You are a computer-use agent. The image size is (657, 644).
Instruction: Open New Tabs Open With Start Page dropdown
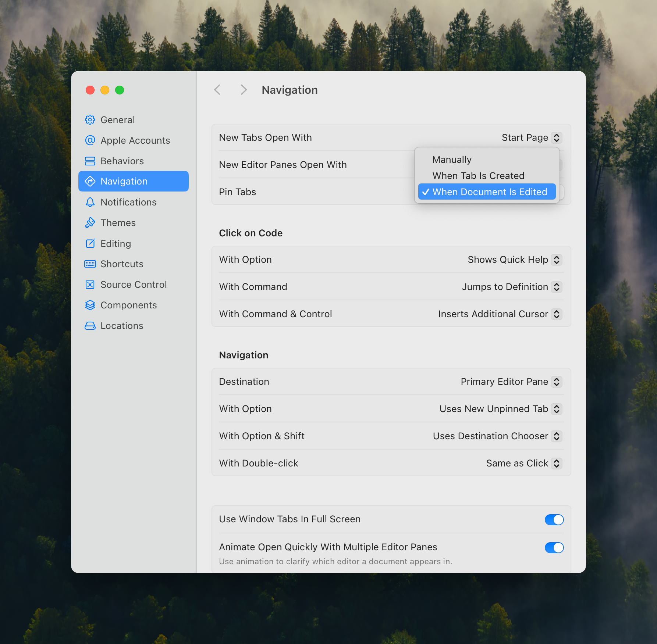point(532,137)
